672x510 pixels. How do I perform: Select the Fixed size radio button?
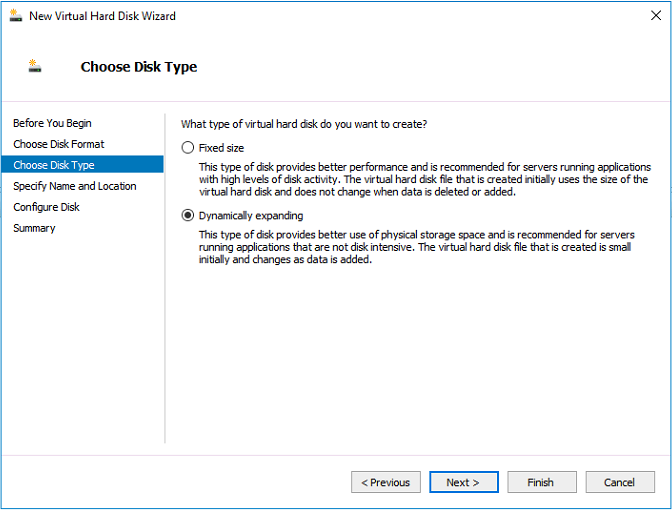click(188, 148)
